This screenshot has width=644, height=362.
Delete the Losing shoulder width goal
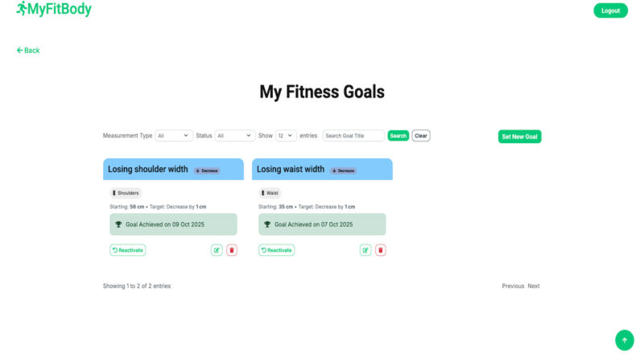[232, 250]
